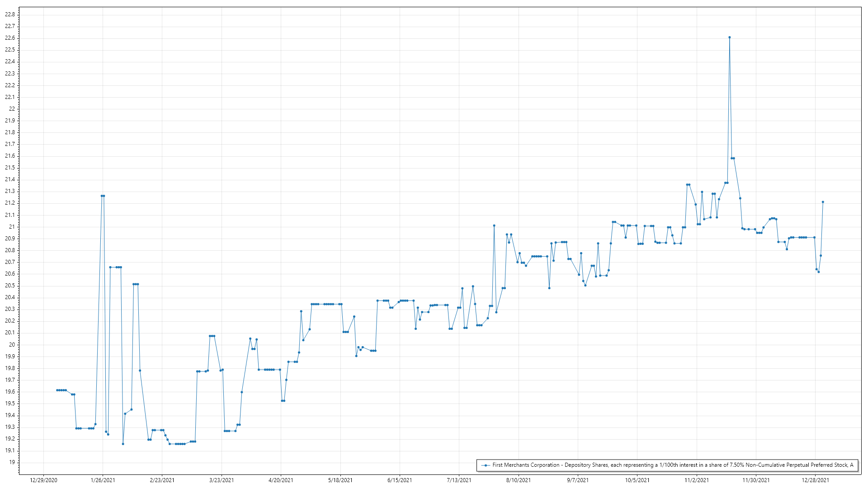The image size is (868, 488).
Task: Click the first data point near 19.6
Action: pyautogui.click(x=57, y=390)
